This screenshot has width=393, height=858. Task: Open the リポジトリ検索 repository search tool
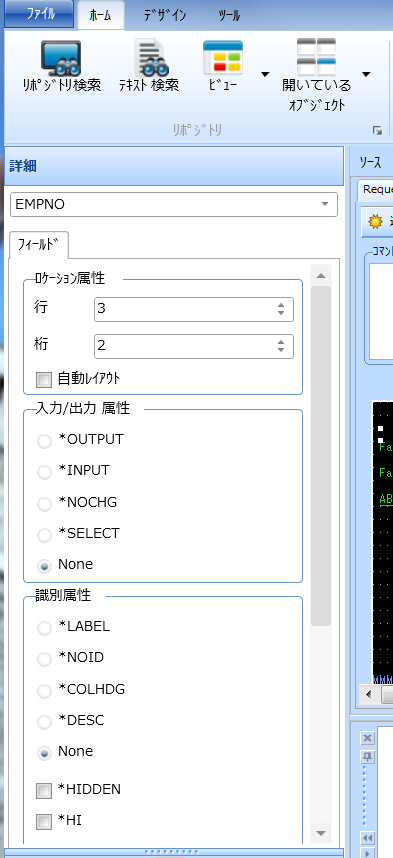[61, 66]
